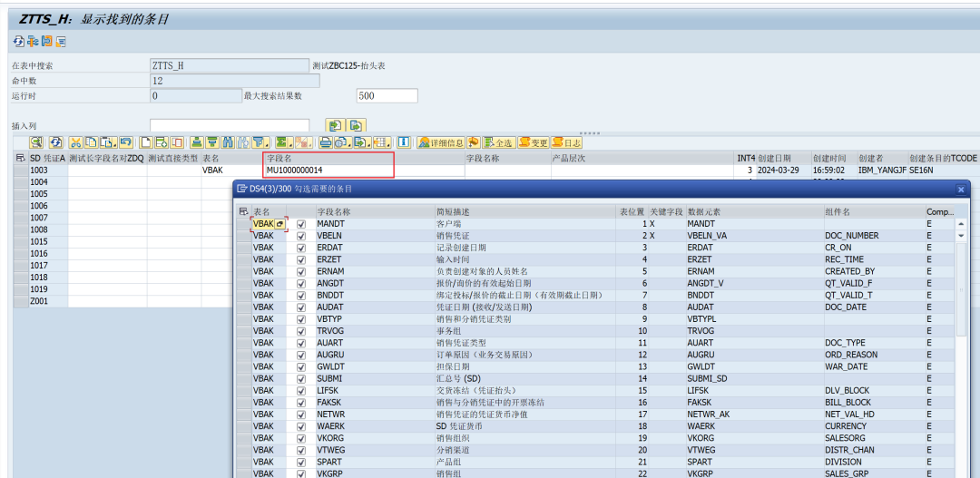Click the sort ascending icon
This screenshot has height=478, width=980.
coord(197,142)
